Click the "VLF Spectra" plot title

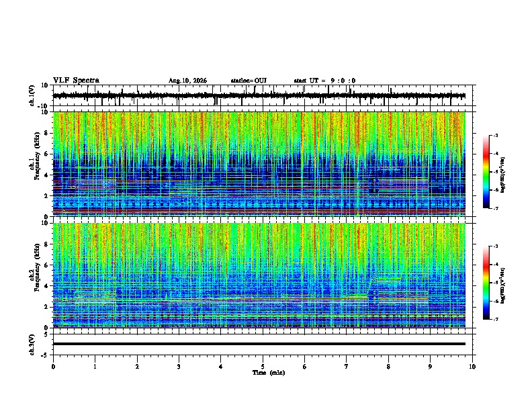[76, 81]
